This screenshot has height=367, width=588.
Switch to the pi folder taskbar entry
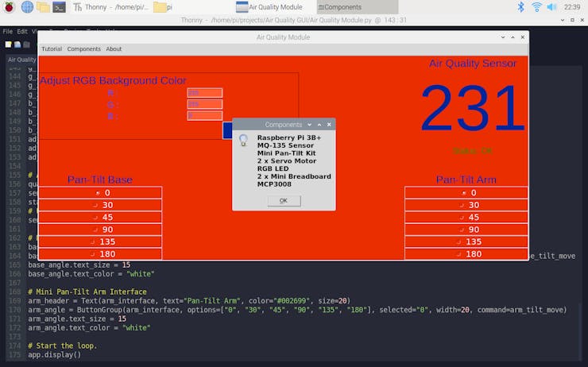[163, 6]
